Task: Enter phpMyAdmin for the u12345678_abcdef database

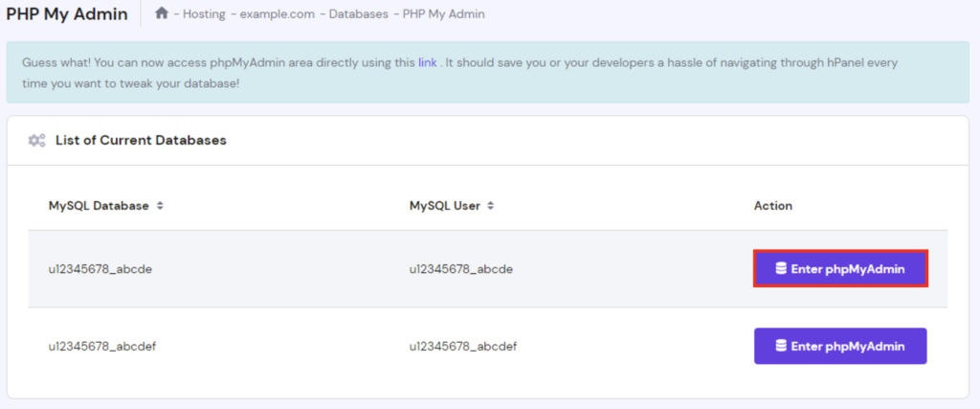Action: click(840, 346)
